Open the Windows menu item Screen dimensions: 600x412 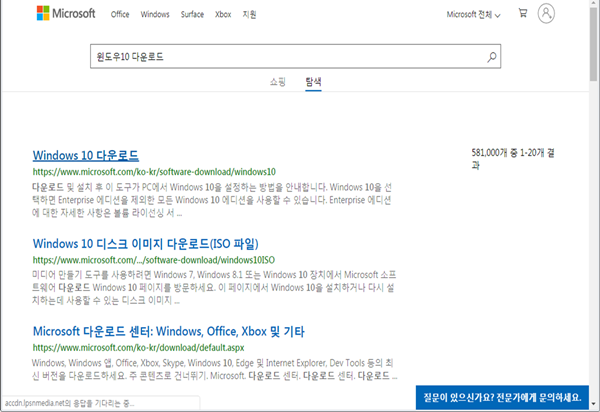pyautogui.click(x=155, y=14)
